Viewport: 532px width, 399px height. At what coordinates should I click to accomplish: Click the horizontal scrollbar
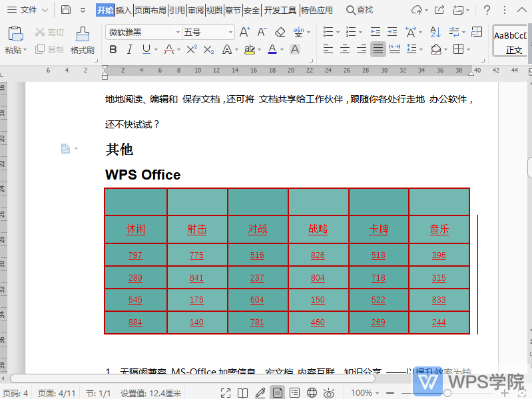coord(192,378)
